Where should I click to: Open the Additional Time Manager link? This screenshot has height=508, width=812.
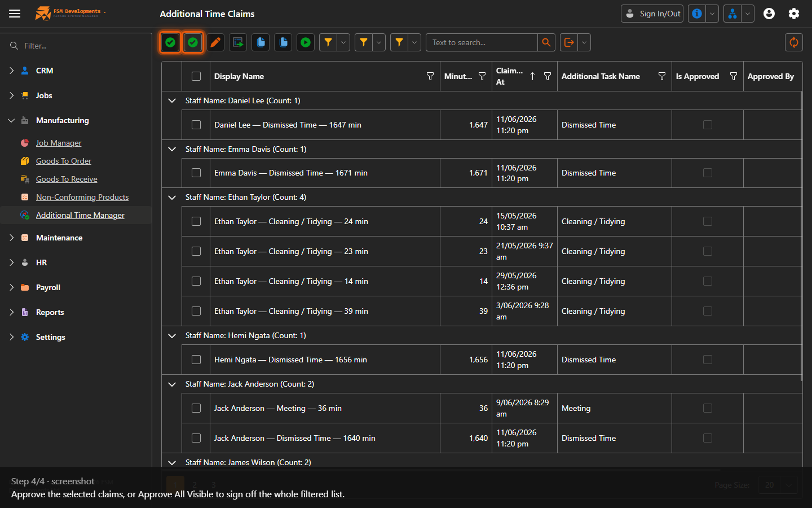click(x=80, y=215)
